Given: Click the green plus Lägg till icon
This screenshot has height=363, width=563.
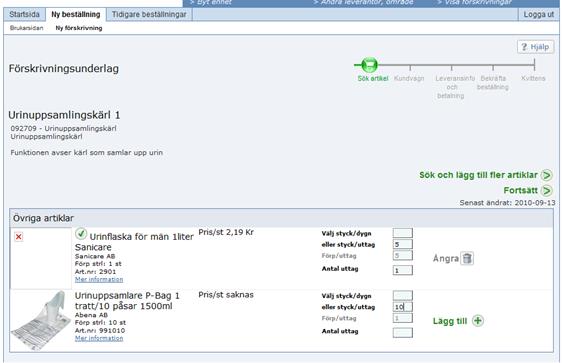Looking at the screenshot, I should click(x=478, y=320).
